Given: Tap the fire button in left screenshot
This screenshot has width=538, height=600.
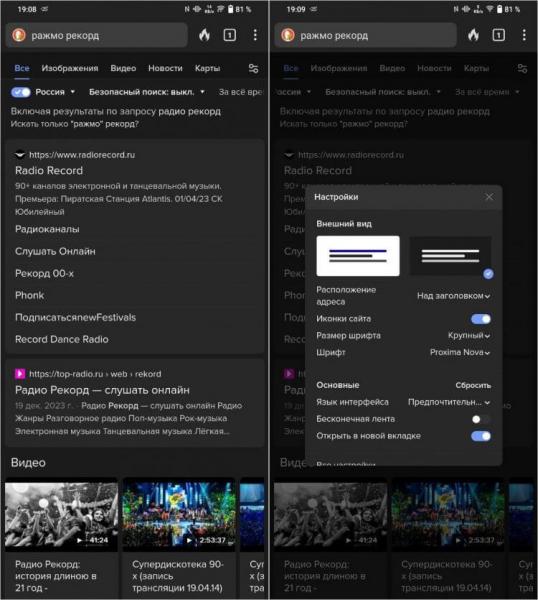Looking at the screenshot, I should [204, 35].
